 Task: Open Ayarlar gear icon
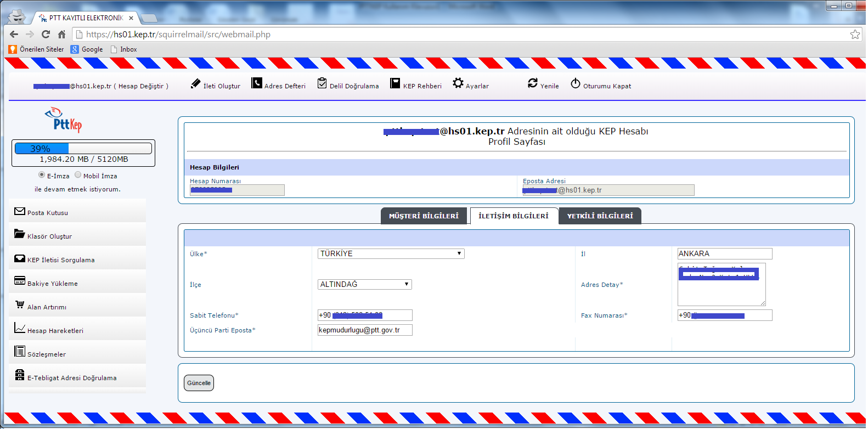pos(458,83)
